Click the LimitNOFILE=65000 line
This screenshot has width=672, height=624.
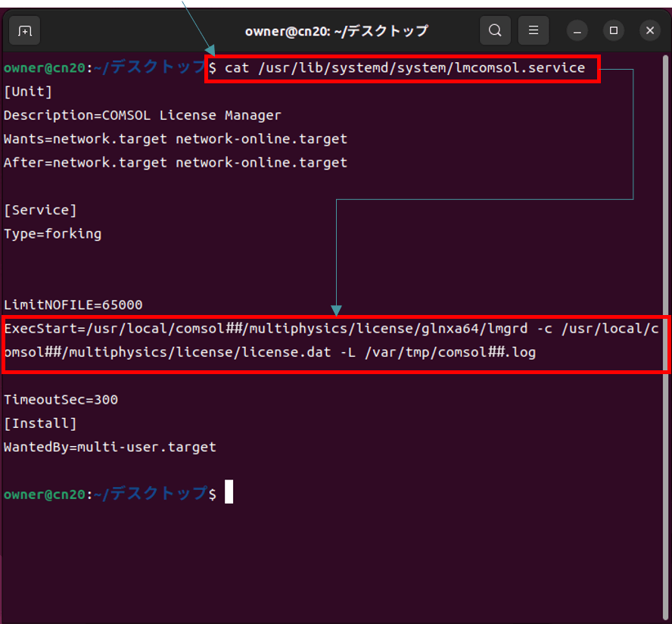click(x=73, y=304)
